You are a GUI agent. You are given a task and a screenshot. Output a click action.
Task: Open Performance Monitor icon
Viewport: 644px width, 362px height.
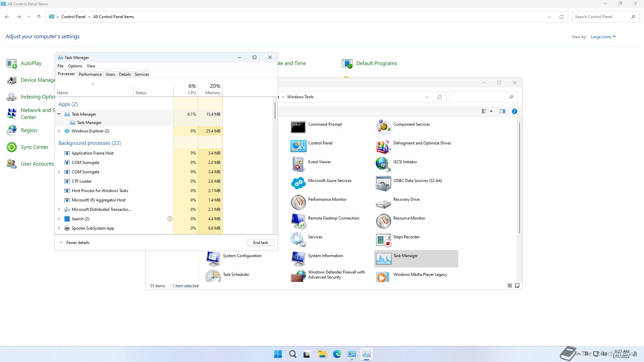tap(298, 202)
